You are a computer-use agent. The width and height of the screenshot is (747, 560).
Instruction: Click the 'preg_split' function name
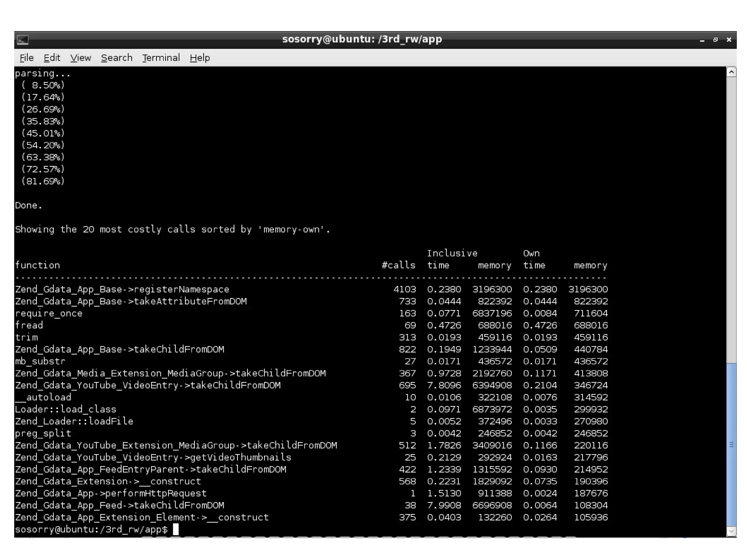click(43, 433)
